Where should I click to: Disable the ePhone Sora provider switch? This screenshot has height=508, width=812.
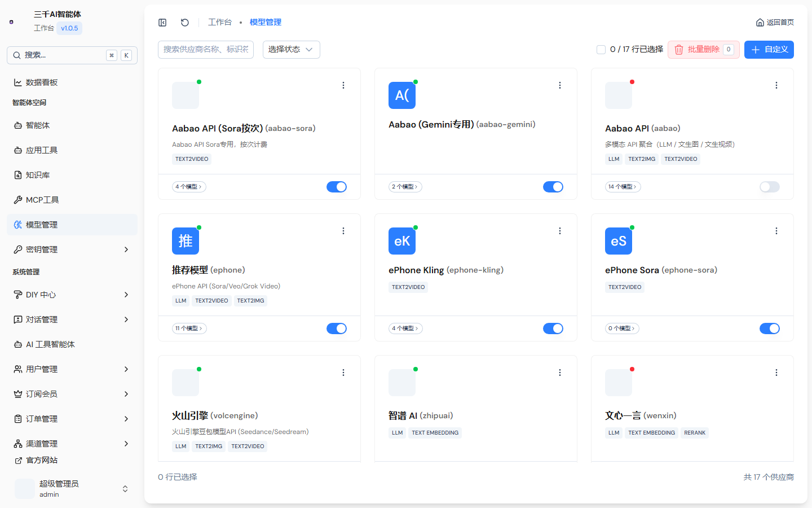(770, 329)
